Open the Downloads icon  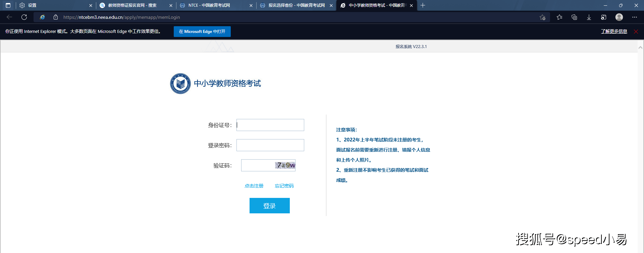[x=589, y=17]
